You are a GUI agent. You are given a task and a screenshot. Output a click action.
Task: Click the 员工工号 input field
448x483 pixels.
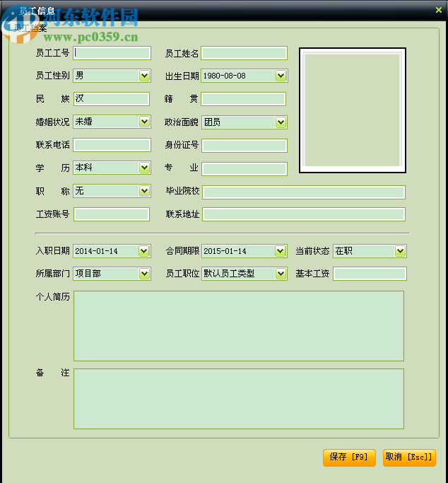click(x=112, y=53)
